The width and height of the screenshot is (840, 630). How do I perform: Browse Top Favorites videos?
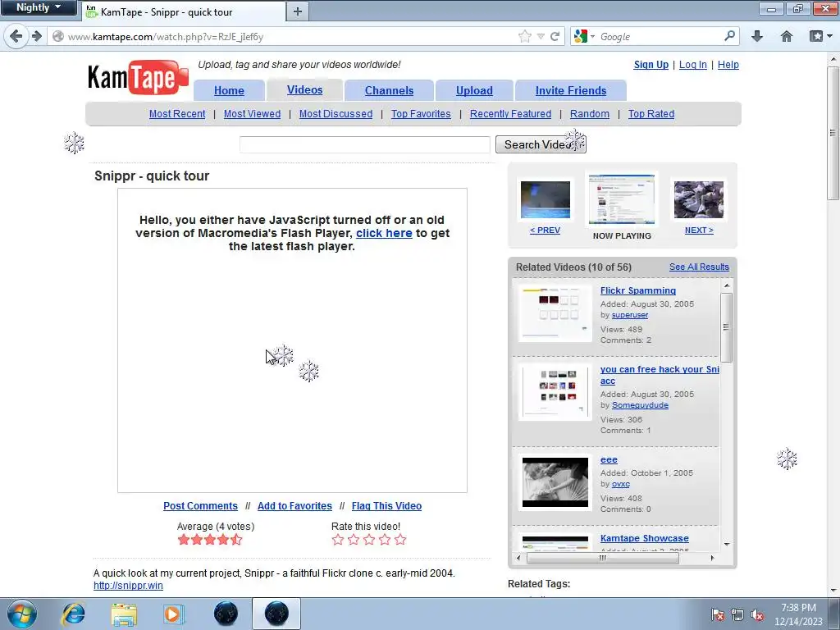[x=421, y=113]
